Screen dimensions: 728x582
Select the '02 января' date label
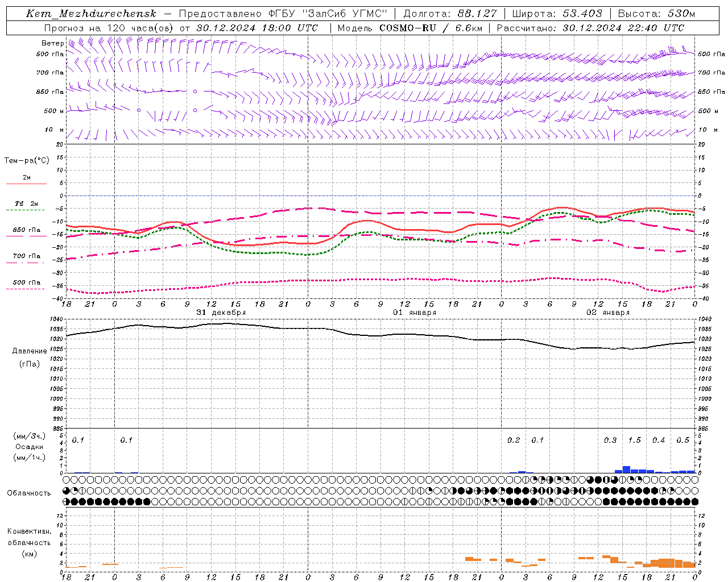pos(608,313)
